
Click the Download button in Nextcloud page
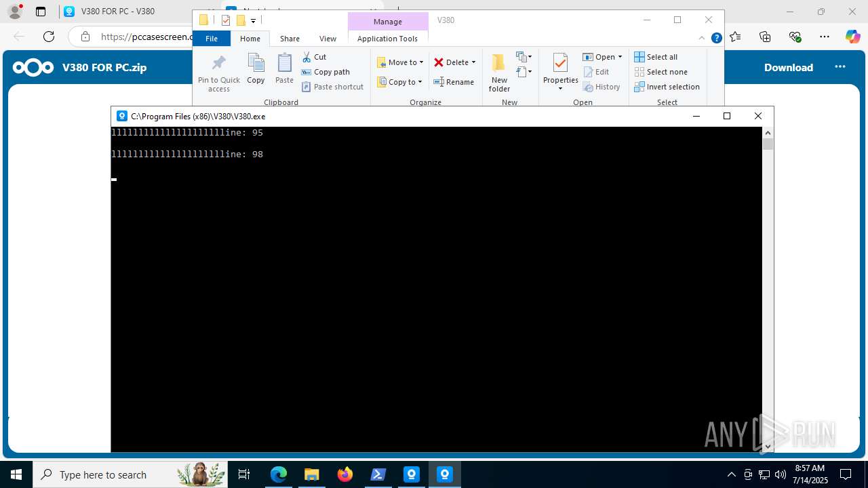(789, 67)
